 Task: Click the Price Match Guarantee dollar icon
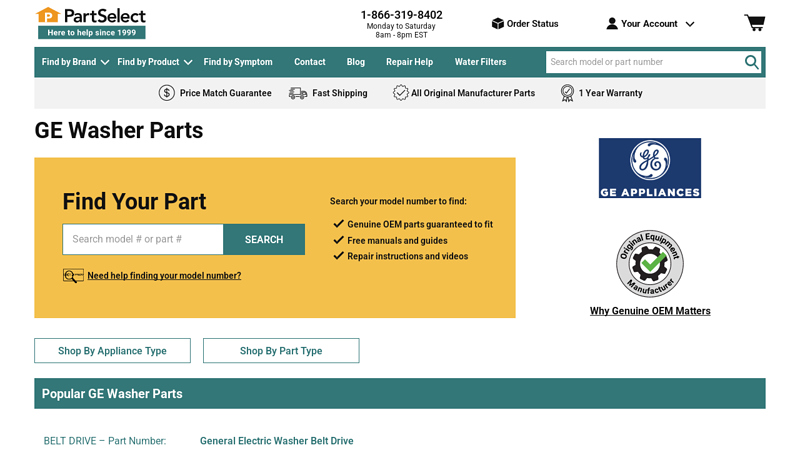click(x=167, y=93)
